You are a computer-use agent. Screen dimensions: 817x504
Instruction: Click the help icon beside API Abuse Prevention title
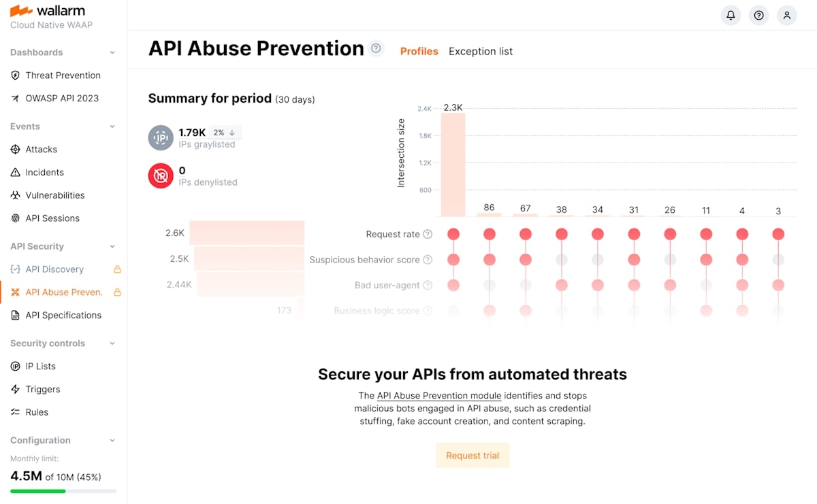pos(376,48)
